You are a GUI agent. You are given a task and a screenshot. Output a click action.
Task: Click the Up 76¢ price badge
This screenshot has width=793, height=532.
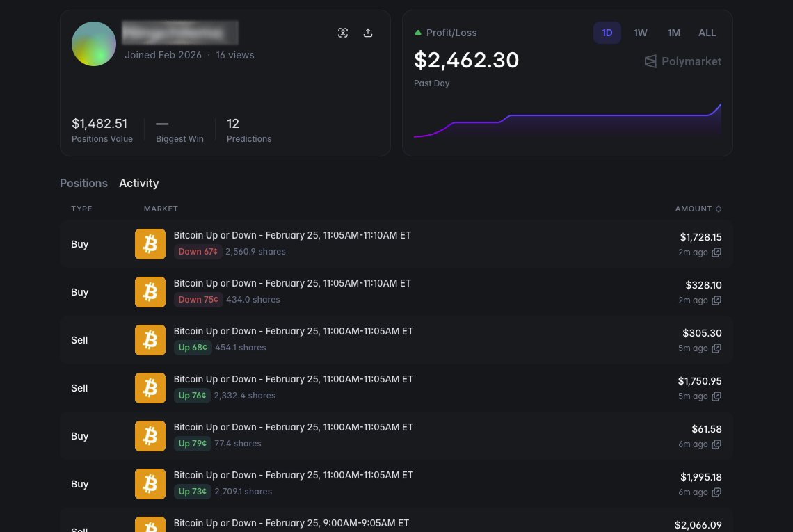pyautogui.click(x=192, y=395)
